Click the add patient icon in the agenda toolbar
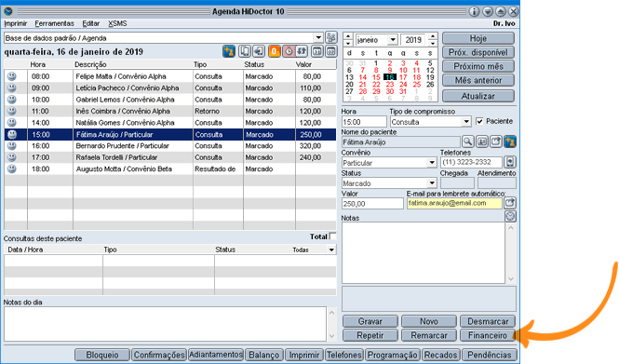The width and height of the screenshot is (619, 364). pos(229,51)
